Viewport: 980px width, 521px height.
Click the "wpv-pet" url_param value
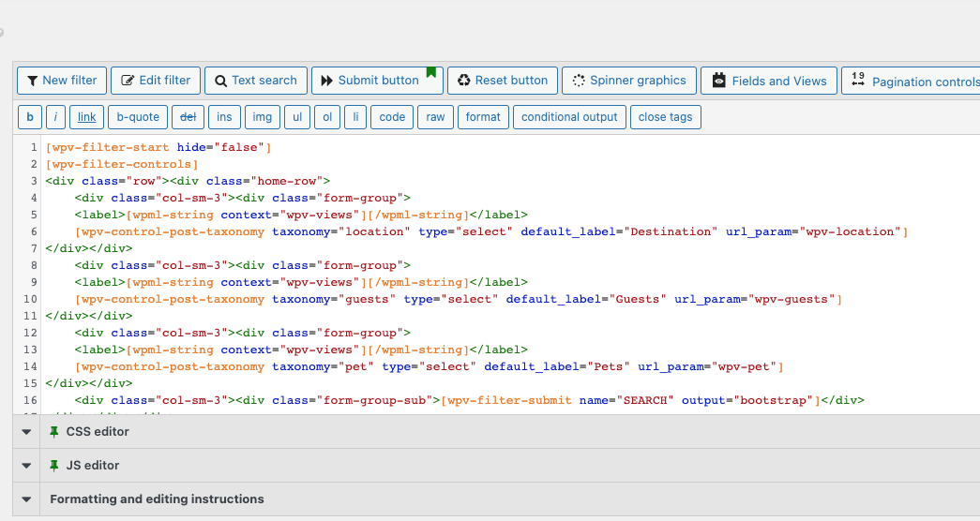coord(744,366)
